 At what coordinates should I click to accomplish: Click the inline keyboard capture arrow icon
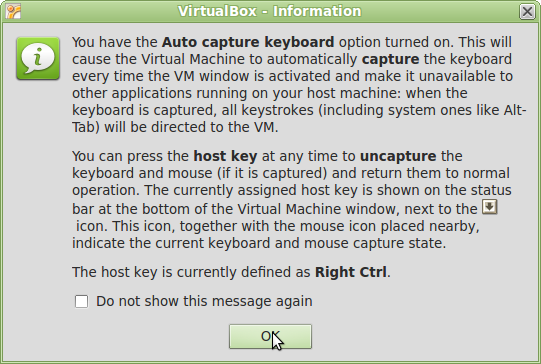pyautogui.click(x=489, y=207)
